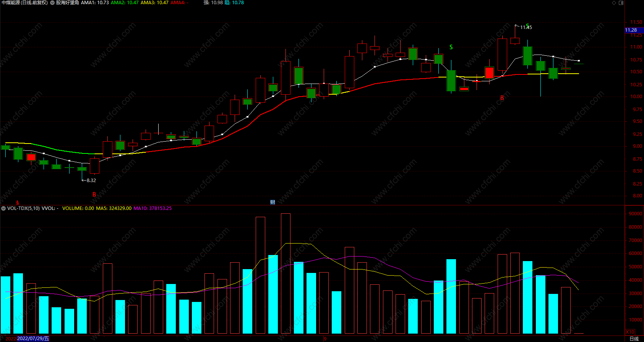Click the 阻: 10.78 value

[x=234, y=3]
